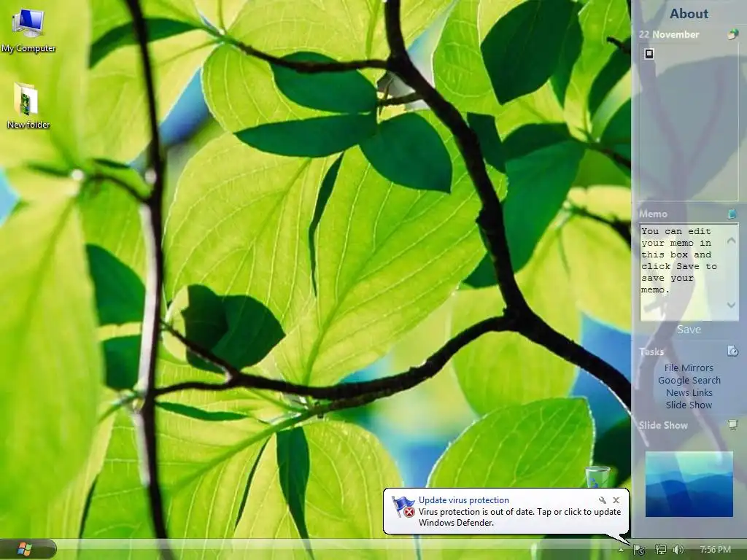
Task: Click the recycle bin icon near sidebar
Action: tap(597, 477)
